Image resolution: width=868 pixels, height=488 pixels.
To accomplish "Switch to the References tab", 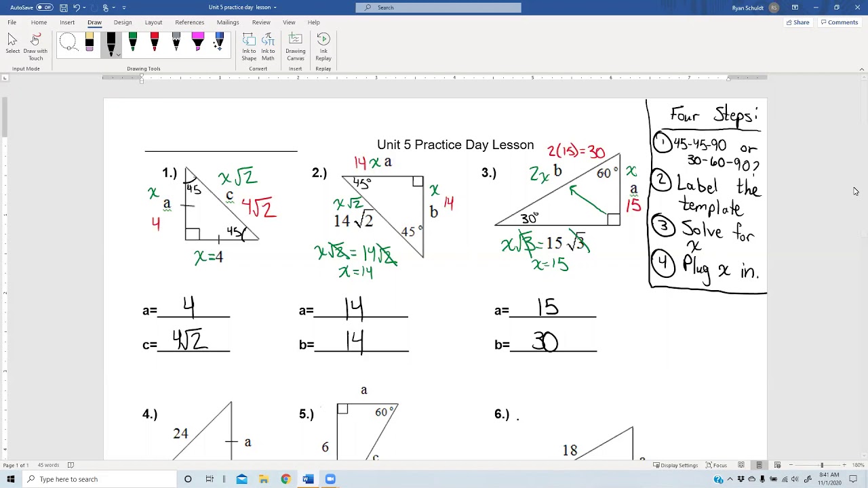I will pyautogui.click(x=189, y=22).
